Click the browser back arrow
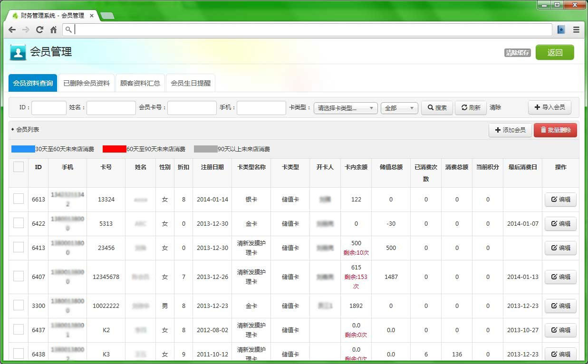588x364 pixels. (12, 29)
